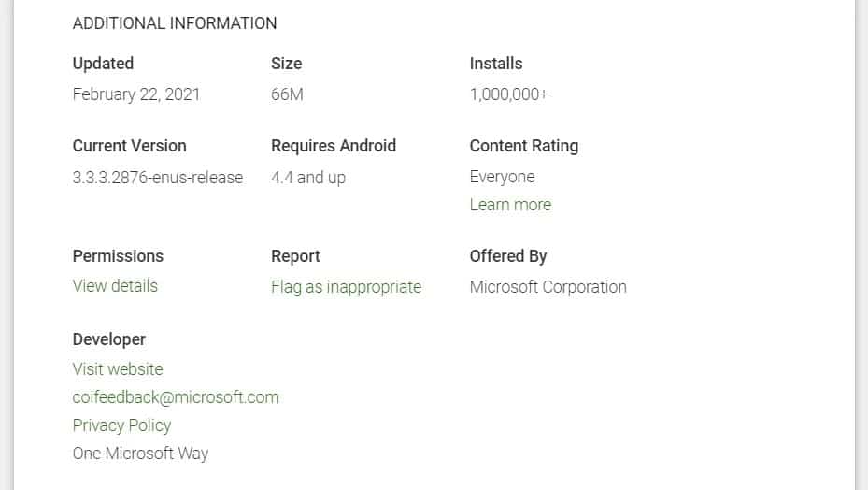Click the coifeedback@microsoft.com email link
868x490 pixels.
[x=176, y=397]
